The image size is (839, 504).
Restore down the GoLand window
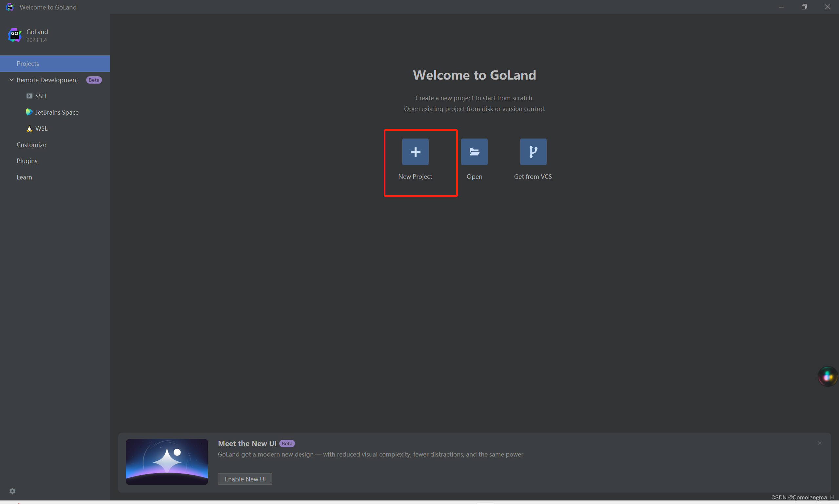click(804, 7)
